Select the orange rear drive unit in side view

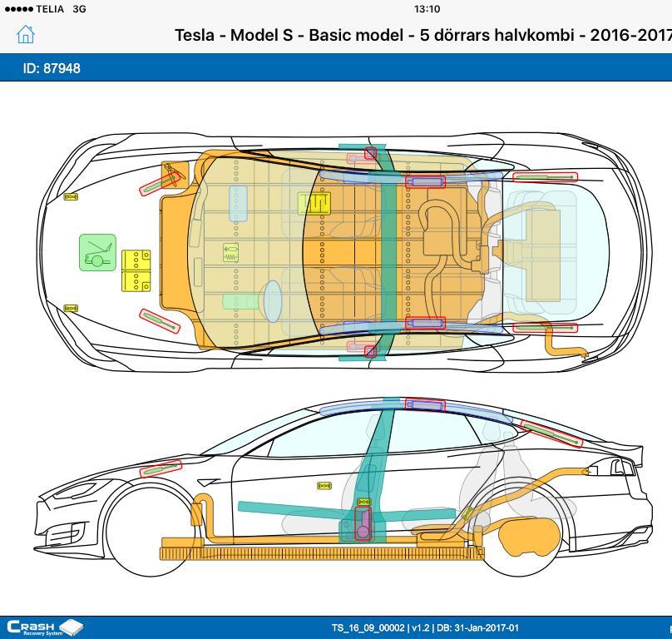[x=529, y=538]
